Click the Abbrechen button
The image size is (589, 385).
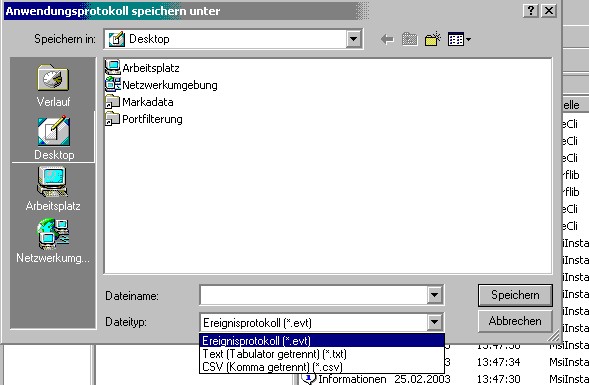point(515,321)
